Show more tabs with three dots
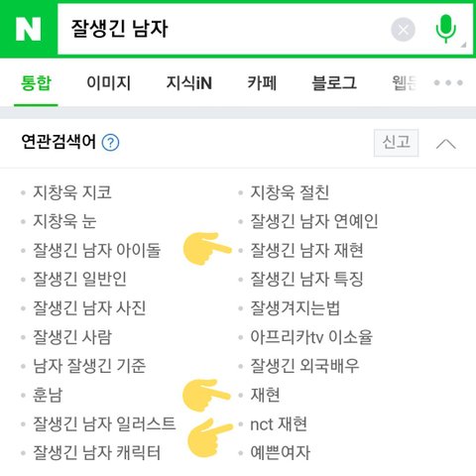The width and height of the screenshot is (476, 476). (x=448, y=82)
